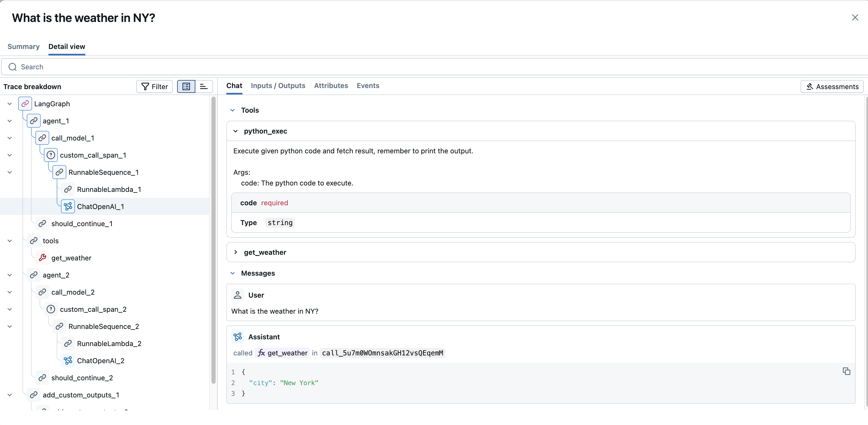Viewport: 868px width, 425px height.
Task: Toggle the hierarchical tree view mode
Action: point(186,86)
